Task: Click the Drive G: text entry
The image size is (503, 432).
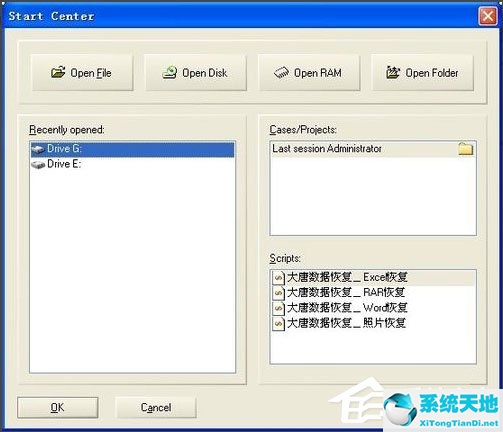Action: (x=64, y=149)
